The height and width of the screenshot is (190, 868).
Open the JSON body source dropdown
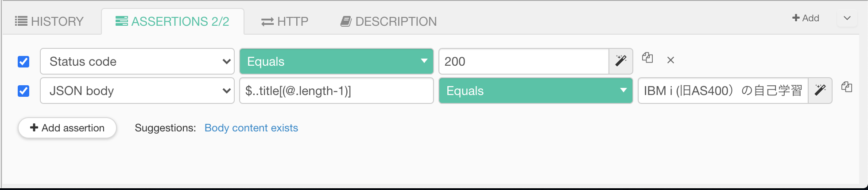tap(137, 91)
